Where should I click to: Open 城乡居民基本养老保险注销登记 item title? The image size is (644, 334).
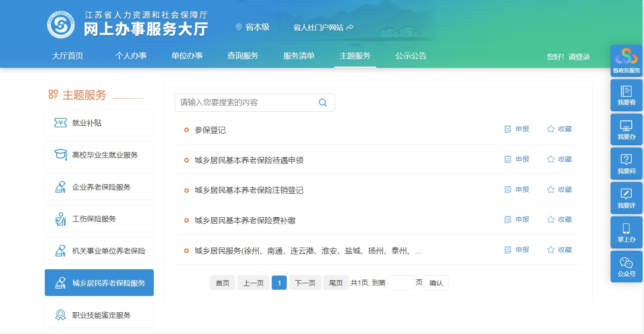pyautogui.click(x=249, y=191)
